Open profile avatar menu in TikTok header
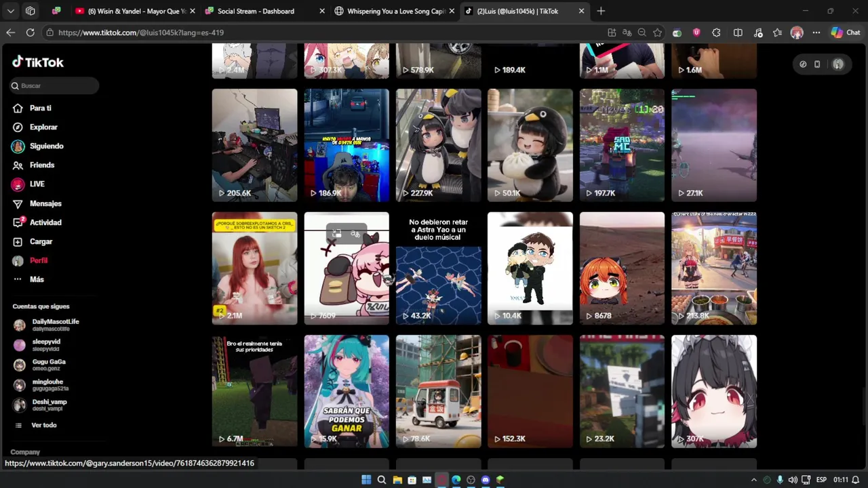The width and height of the screenshot is (868, 488). [x=838, y=64]
